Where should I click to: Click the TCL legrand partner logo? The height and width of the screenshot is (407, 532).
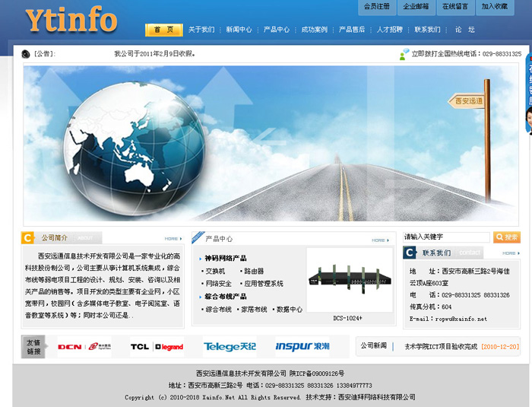[x=157, y=347]
